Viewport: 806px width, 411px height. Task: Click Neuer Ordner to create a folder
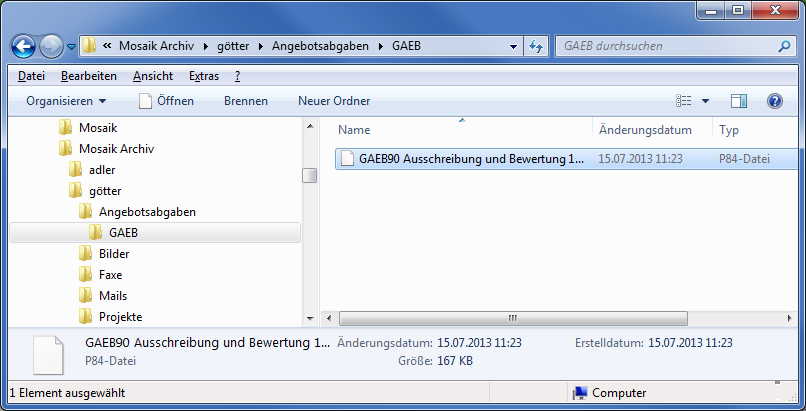[x=334, y=101]
